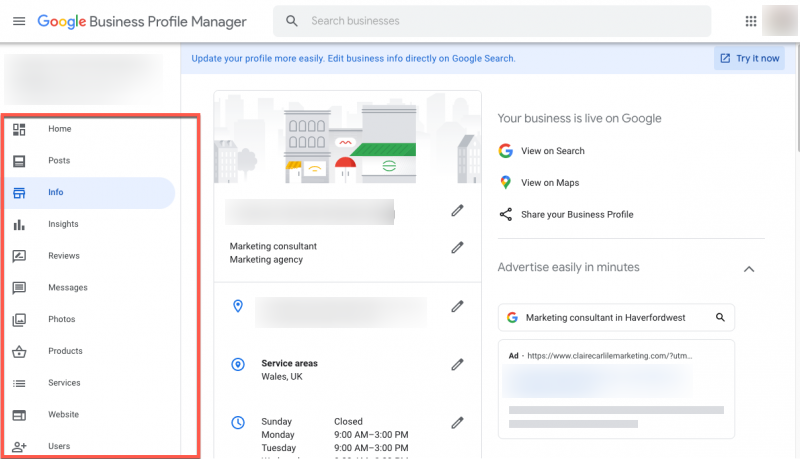Click the View on Maps link

(x=550, y=183)
